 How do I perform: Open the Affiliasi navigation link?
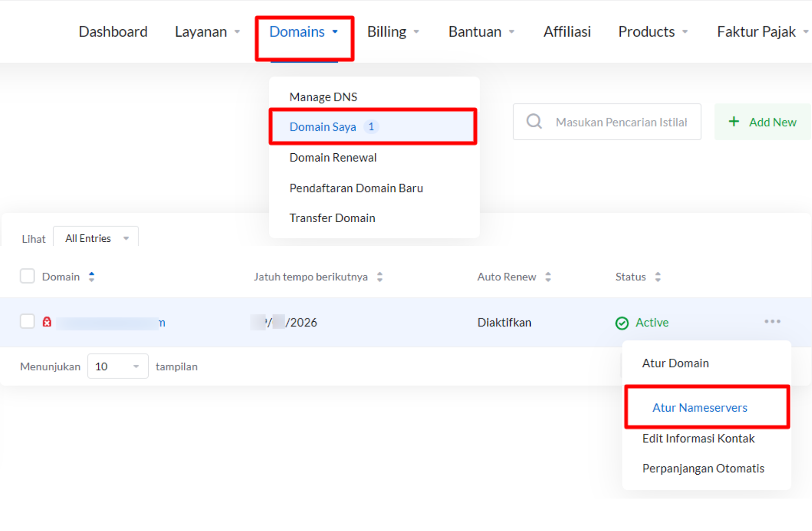click(567, 32)
